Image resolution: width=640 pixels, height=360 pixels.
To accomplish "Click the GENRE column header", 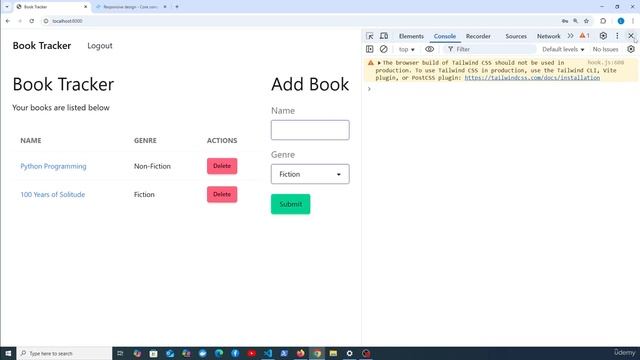I will tap(145, 140).
